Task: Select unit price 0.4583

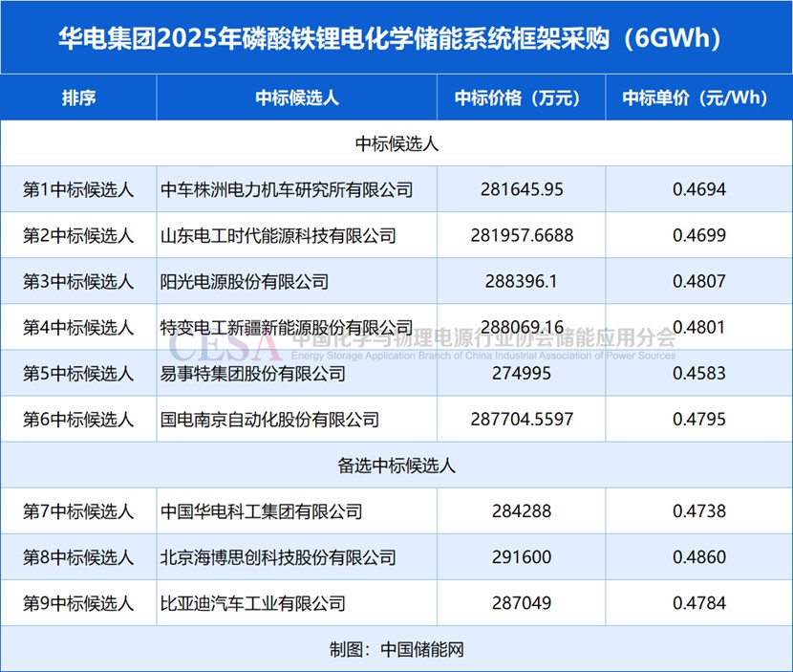Action: click(x=698, y=373)
